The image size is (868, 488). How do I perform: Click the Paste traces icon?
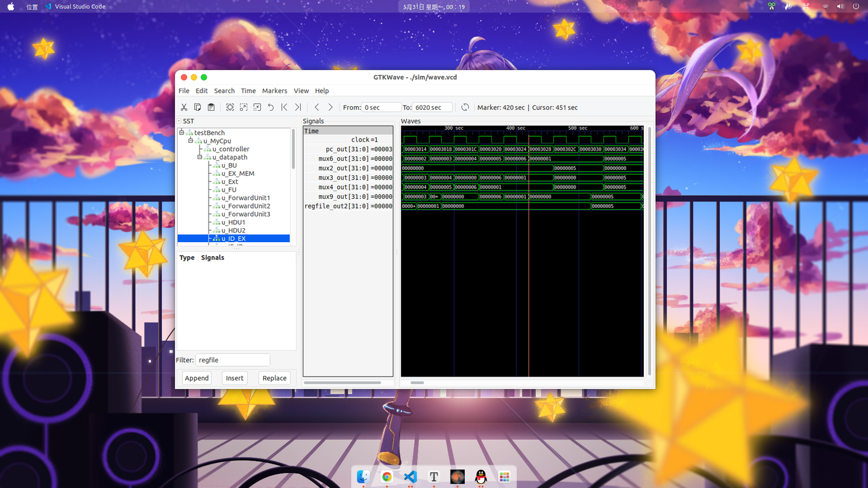(x=210, y=107)
